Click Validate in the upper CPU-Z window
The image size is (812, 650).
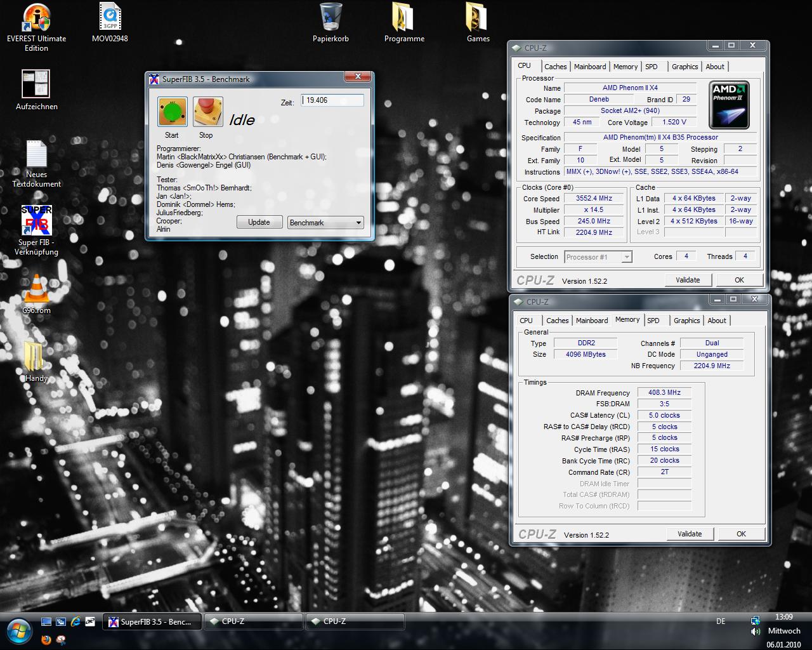click(x=688, y=280)
